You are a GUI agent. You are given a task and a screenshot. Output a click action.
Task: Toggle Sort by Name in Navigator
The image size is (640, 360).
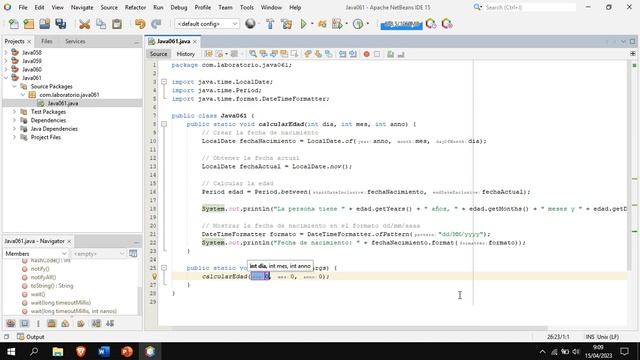tap(96, 324)
